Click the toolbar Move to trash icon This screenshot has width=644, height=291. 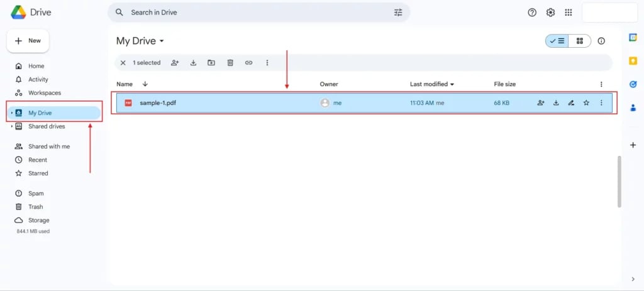pyautogui.click(x=230, y=63)
